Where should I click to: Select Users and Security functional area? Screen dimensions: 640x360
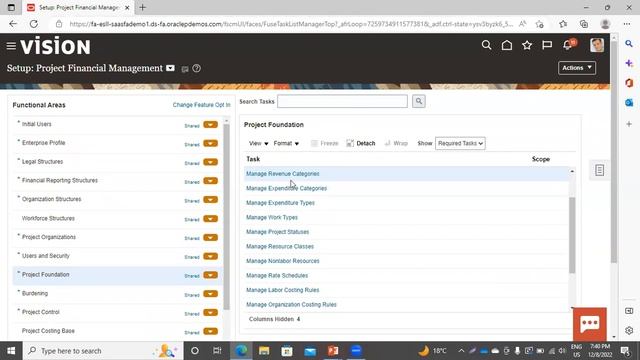pos(46,256)
